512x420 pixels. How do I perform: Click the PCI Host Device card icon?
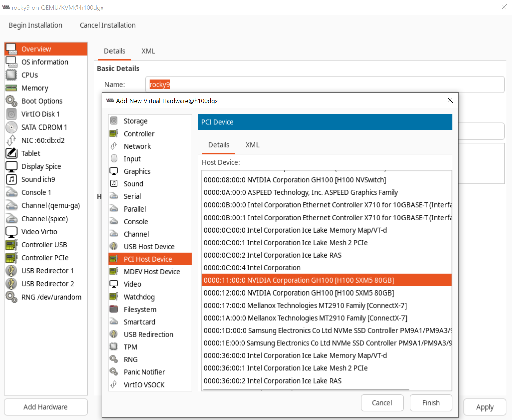click(x=114, y=259)
